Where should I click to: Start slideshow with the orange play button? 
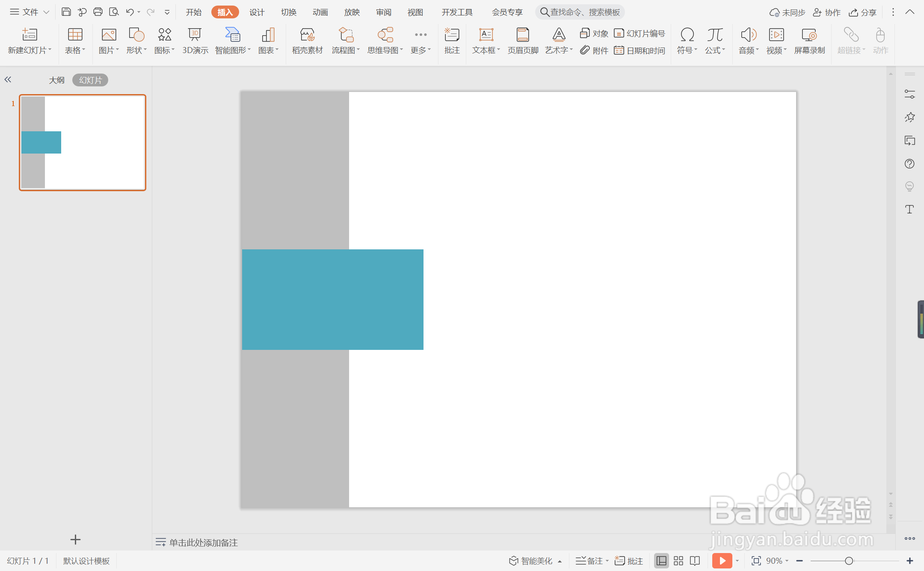[x=722, y=560]
